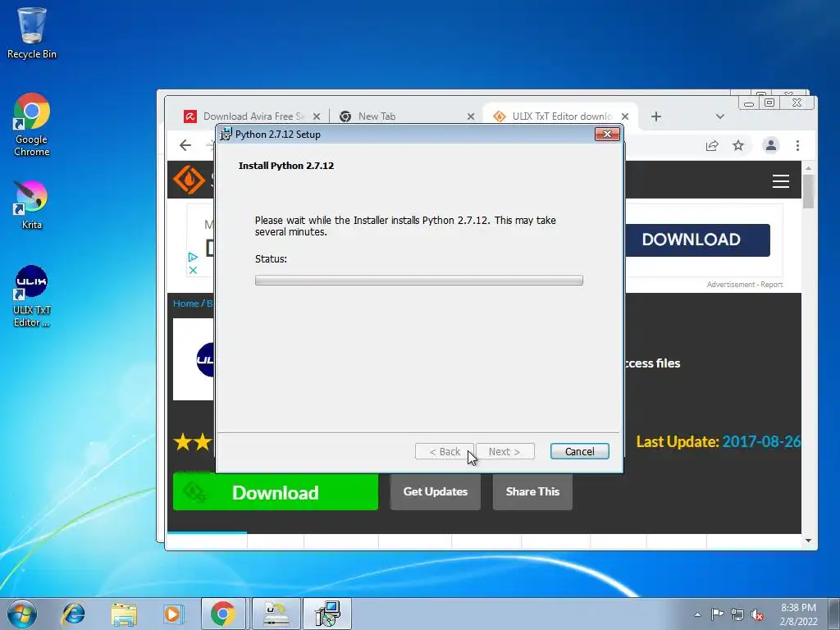840x630 pixels.
Task: Close the New Tab tab
Action: tap(470, 116)
